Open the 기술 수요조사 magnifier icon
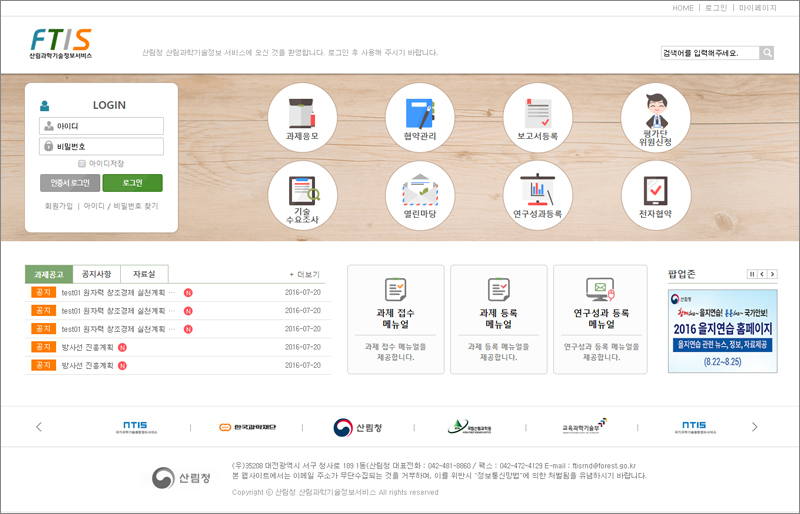 point(302,194)
